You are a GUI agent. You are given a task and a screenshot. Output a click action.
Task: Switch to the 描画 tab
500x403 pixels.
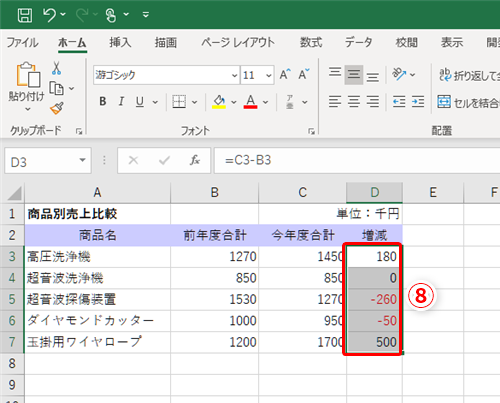[x=166, y=43]
